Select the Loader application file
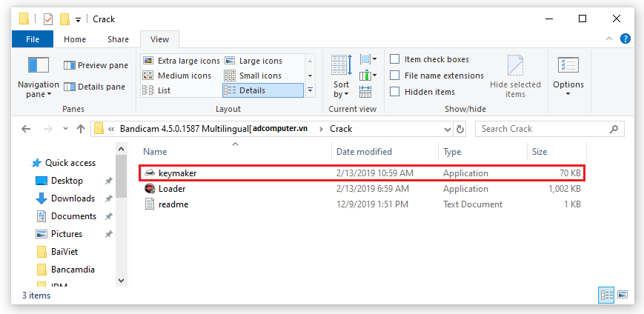This screenshot has height=314, width=644. tap(171, 189)
